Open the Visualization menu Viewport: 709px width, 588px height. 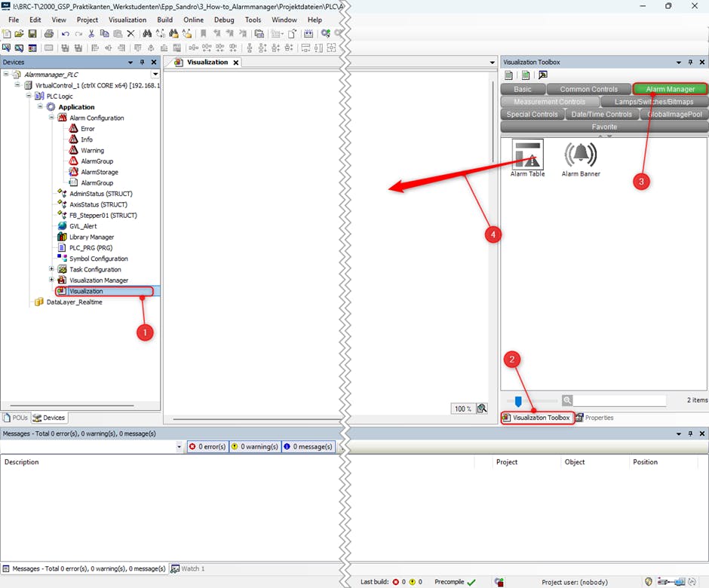click(x=126, y=20)
